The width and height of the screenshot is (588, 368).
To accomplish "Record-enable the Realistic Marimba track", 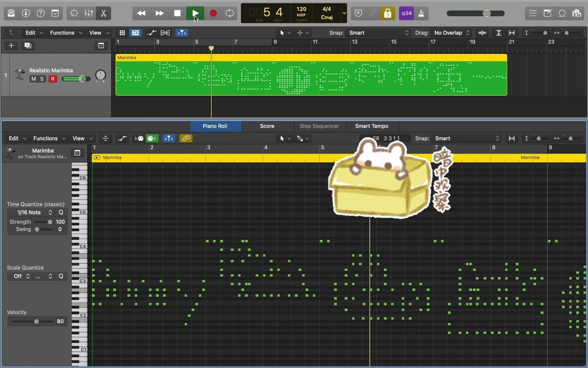I will tap(53, 79).
